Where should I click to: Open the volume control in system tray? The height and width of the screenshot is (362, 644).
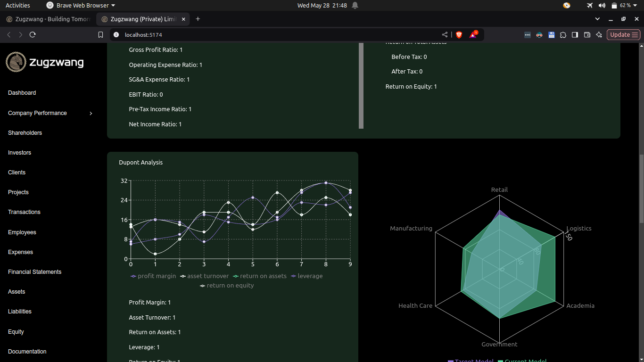click(602, 5)
